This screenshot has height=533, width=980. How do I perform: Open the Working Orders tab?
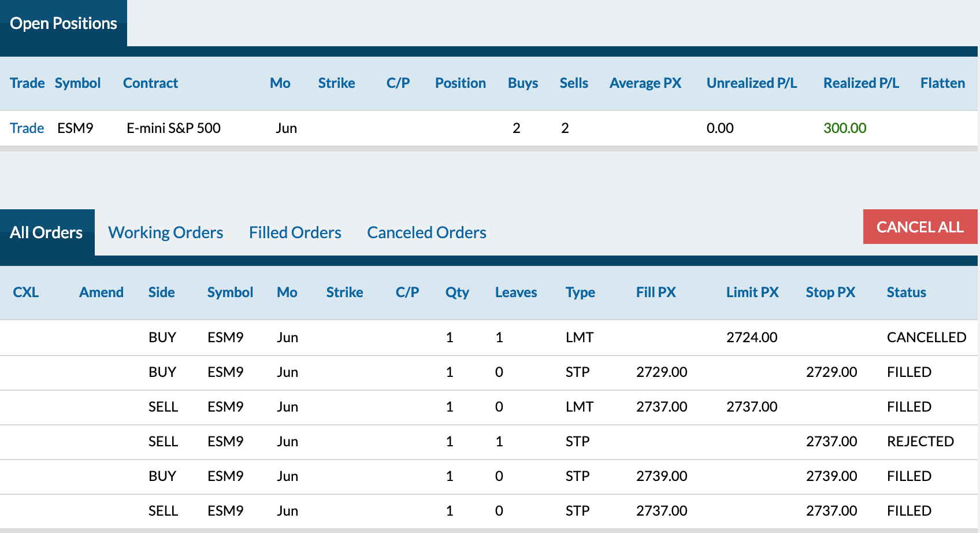click(165, 232)
